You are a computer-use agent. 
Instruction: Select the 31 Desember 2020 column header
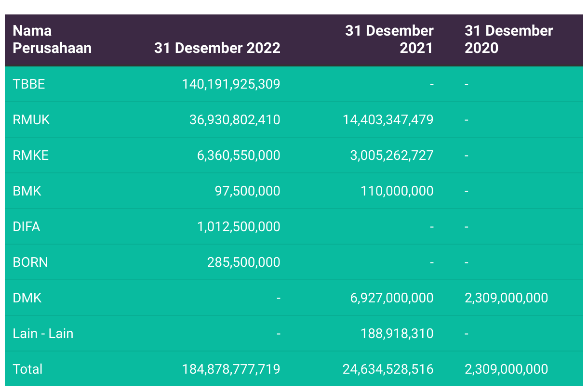(508, 39)
